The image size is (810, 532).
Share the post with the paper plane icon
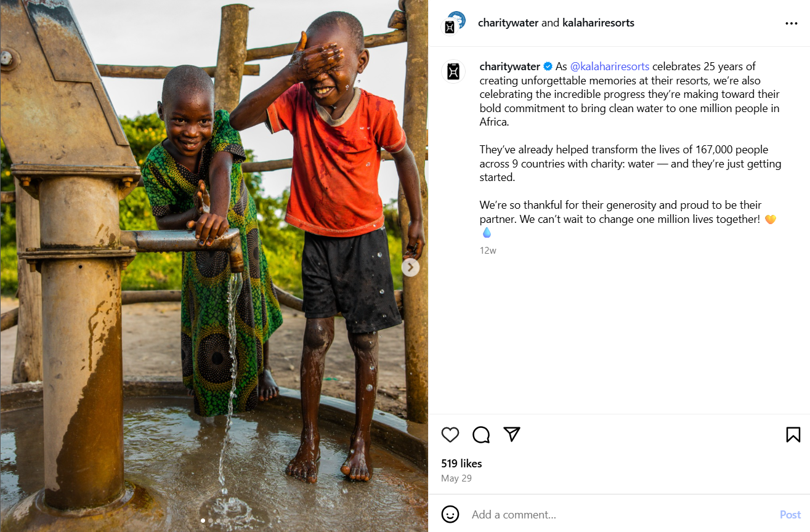[x=512, y=434]
